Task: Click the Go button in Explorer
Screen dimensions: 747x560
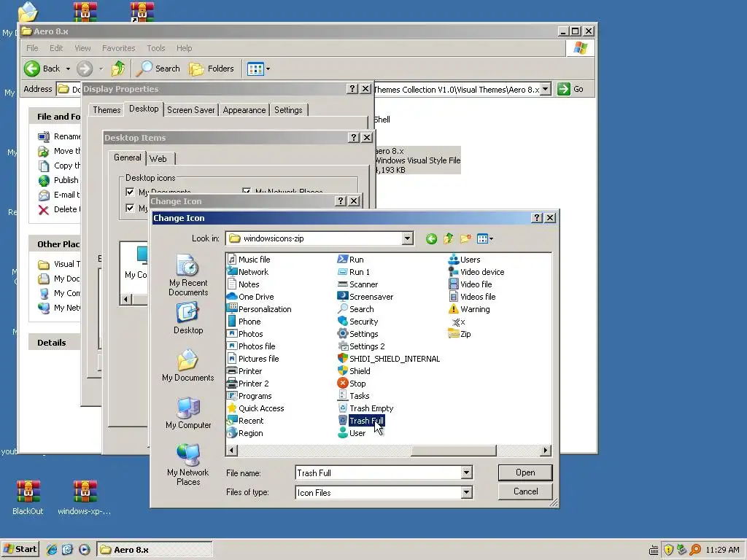Action: point(570,89)
